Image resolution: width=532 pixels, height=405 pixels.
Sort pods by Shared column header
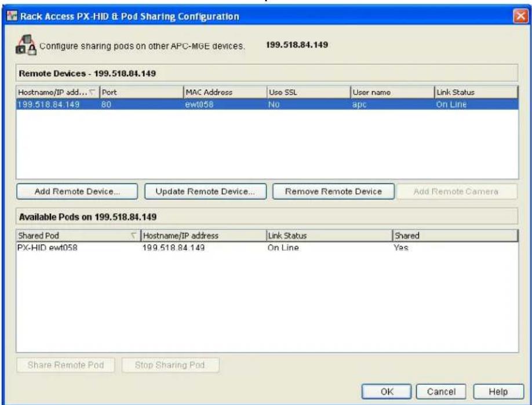tap(456, 236)
